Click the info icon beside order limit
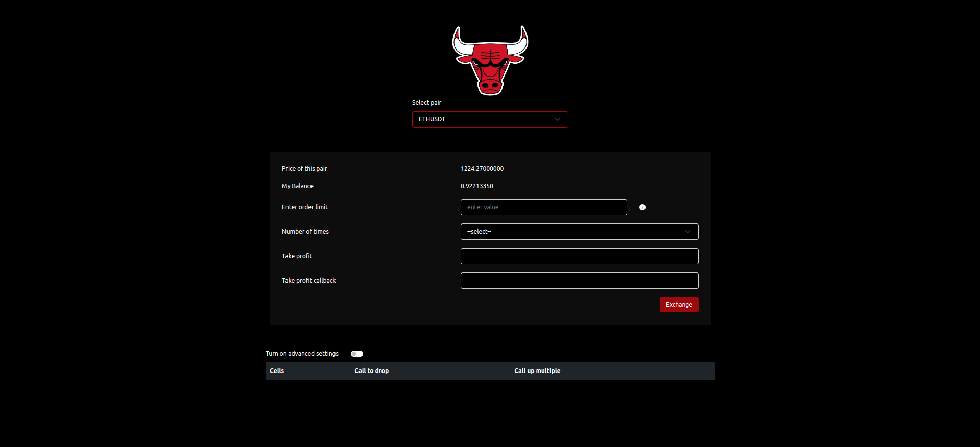This screenshot has height=447, width=980. pos(642,207)
